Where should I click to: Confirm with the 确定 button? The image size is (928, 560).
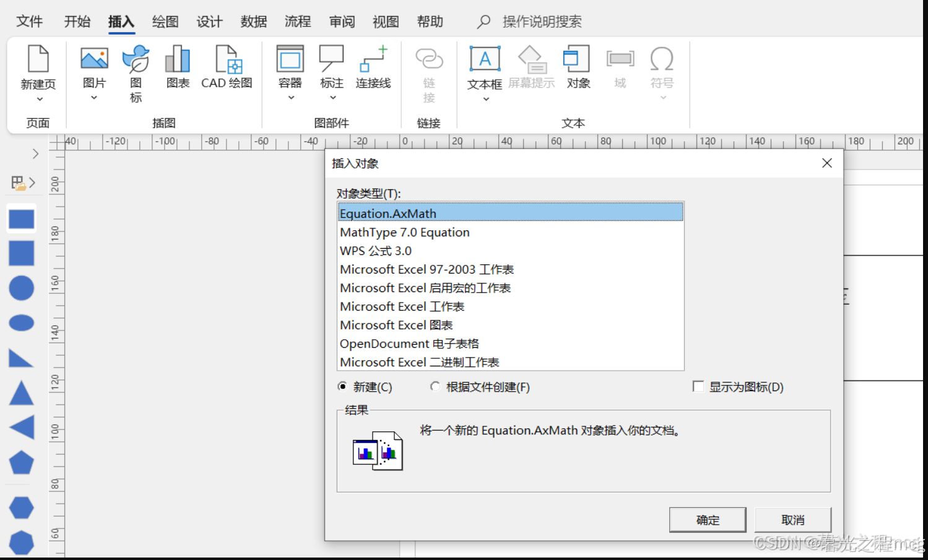pos(708,520)
